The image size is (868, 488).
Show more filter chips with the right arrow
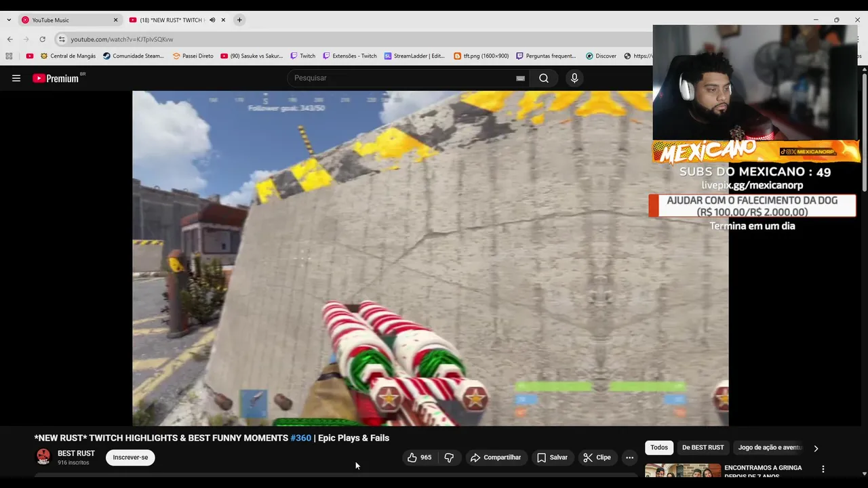[816, 448]
